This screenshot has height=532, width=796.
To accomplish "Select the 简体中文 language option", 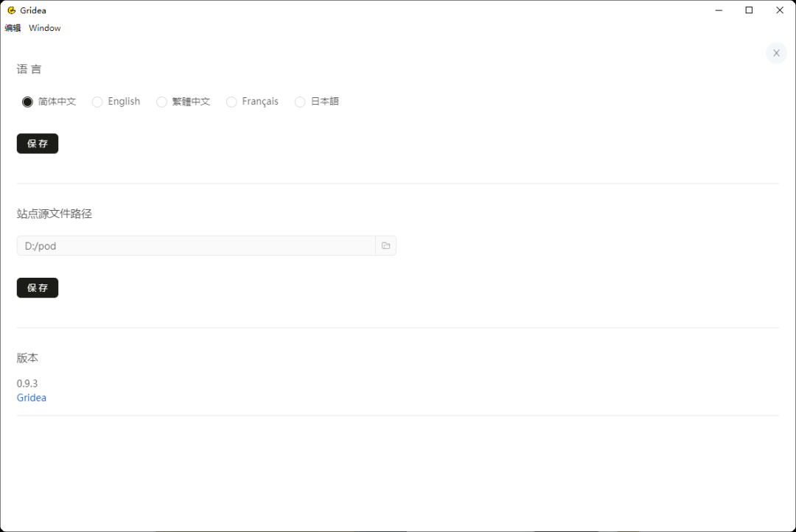I will pyautogui.click(x=27, y=102).
